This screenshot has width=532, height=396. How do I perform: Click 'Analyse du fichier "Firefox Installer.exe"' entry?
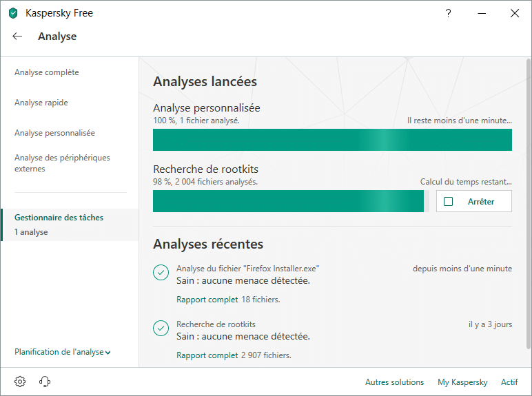[x=247, y=269]
